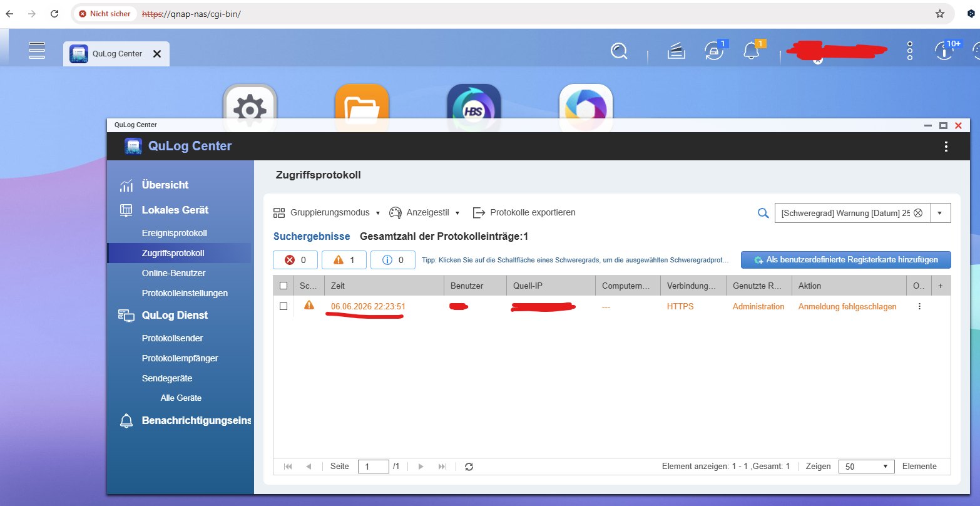Open Sendegeräte in the sidebar

coord(167,378)
